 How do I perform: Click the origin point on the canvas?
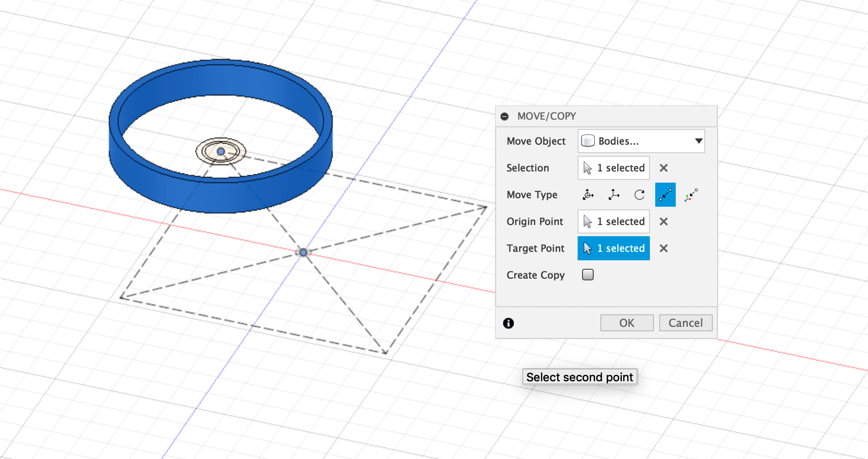tap(304, 252)
